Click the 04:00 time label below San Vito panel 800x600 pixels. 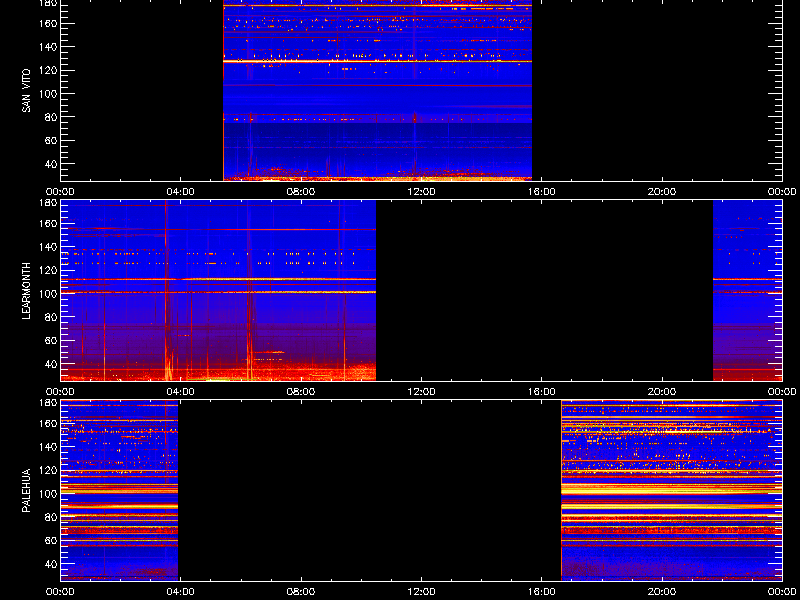[x=181, y=192]
